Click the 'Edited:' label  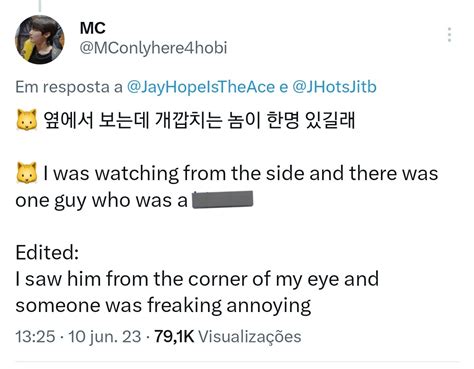point(47,252)
